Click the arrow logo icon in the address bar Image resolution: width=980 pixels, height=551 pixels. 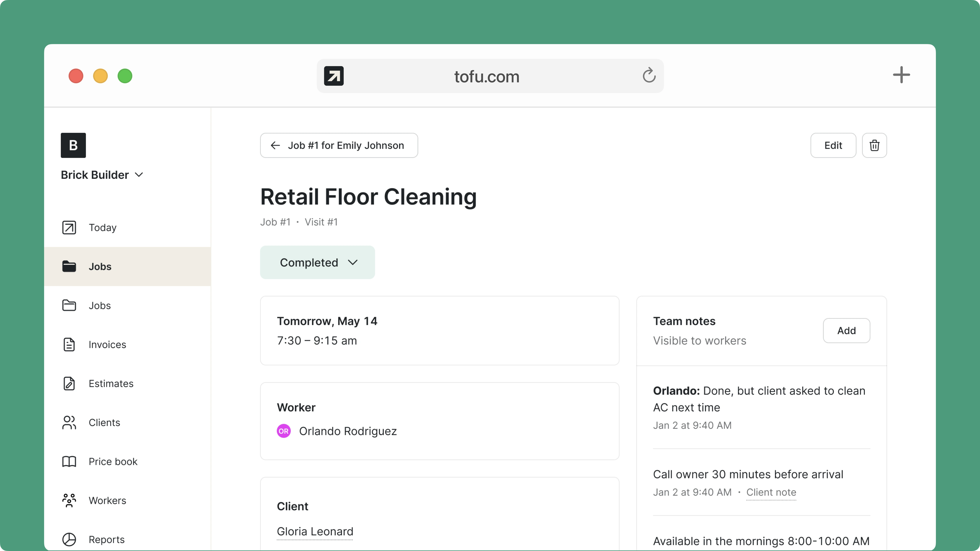(x=334, y=76)
